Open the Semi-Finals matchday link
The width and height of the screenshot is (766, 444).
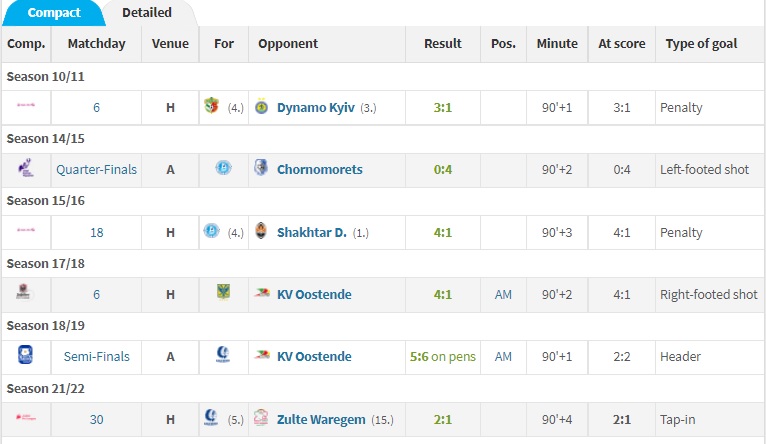[96, 356]
